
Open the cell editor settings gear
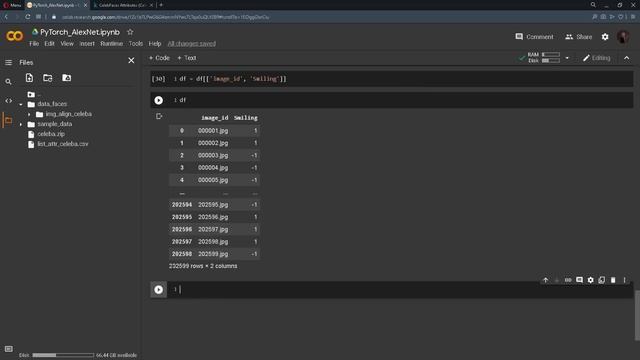[x=591, y=280]
